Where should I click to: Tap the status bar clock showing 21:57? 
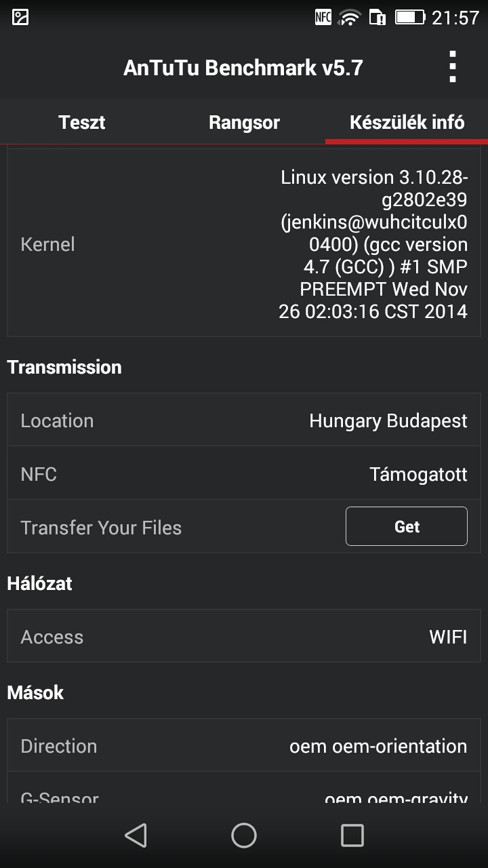pos(455,17)
